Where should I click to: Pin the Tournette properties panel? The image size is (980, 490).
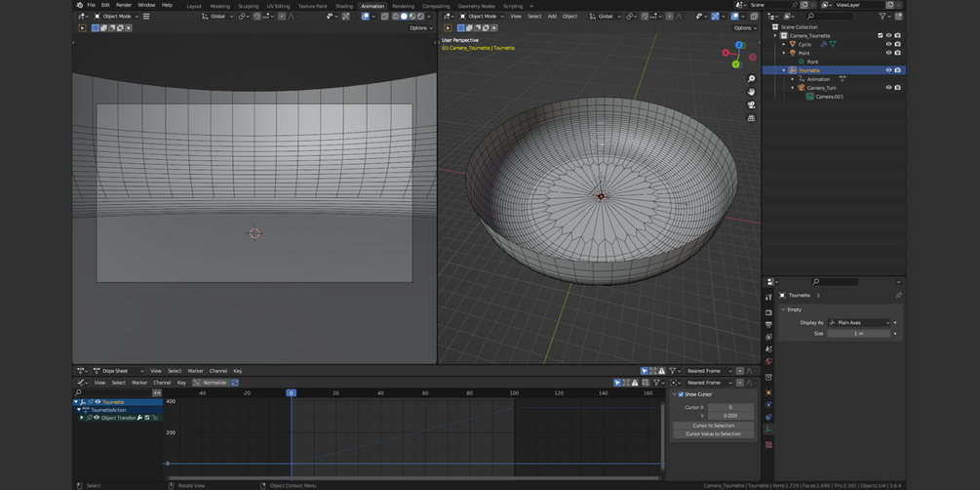click(898, 295)
